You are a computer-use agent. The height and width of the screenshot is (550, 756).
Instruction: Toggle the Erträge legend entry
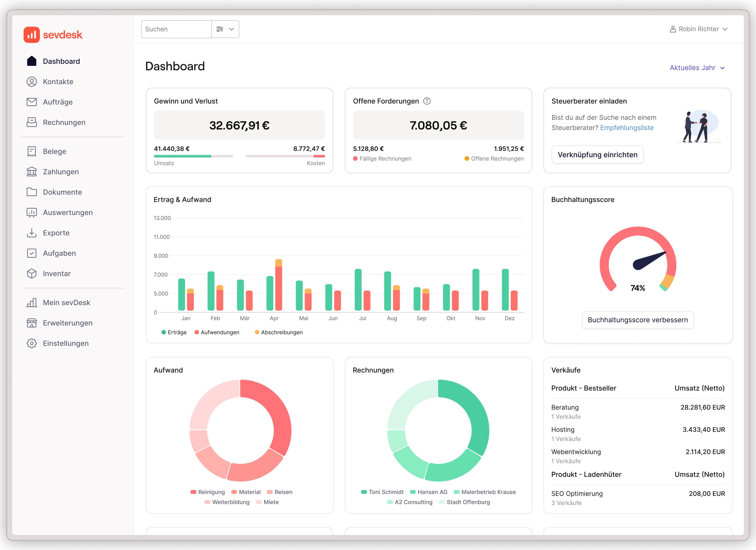[x=174, y=332]
